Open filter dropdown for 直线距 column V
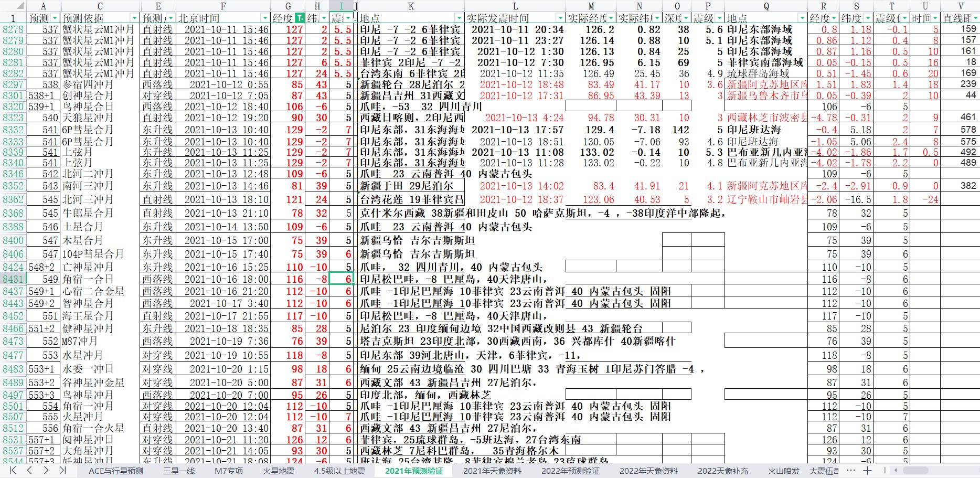 coord(975,18)
